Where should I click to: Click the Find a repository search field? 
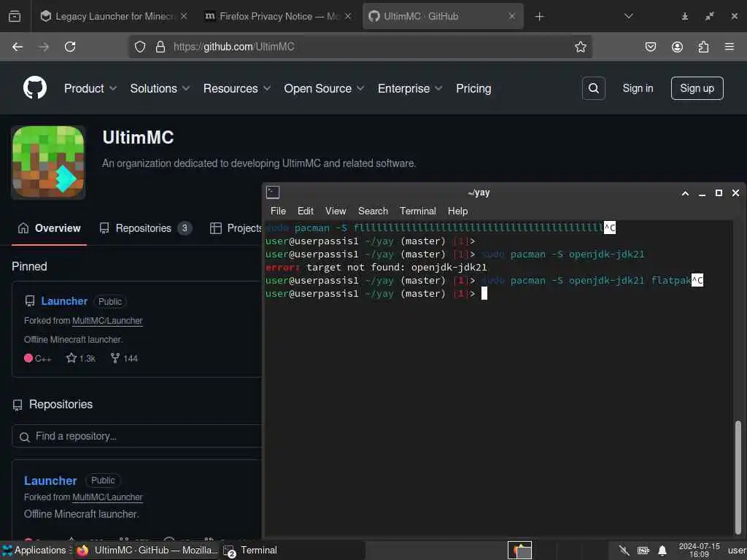137,436
